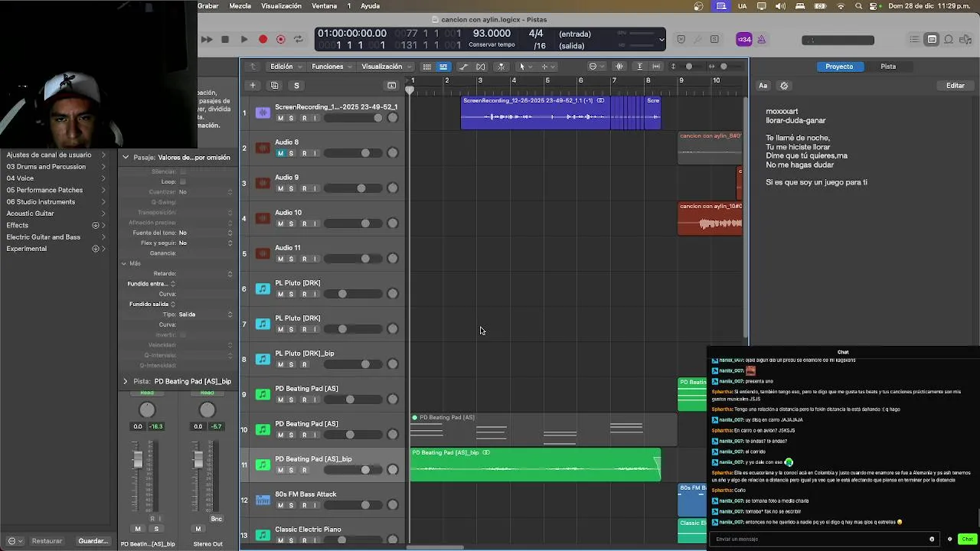Toggle Catch playhead icon
980x551 pixels.
tap(501, 67)
